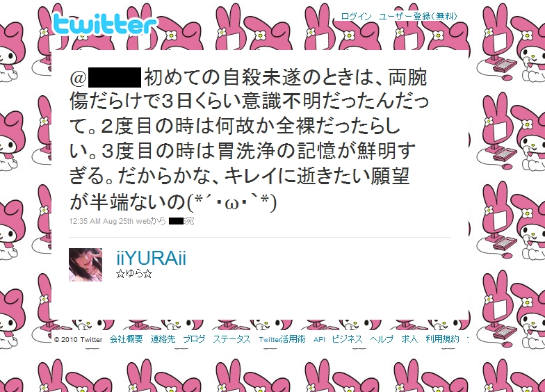Click the redacted @mention in tweet
This screenshot has height=392, width=545.
(106, 78)
